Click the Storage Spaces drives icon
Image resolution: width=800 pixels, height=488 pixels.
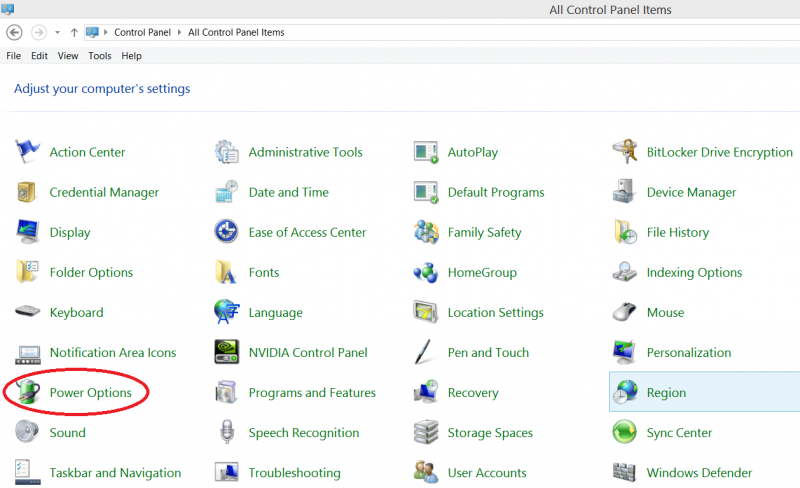click(x=426, y=432)
